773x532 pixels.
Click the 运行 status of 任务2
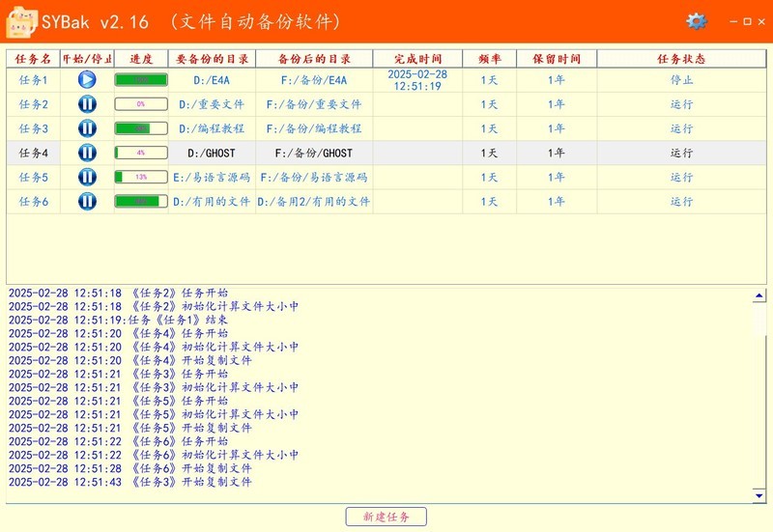(681, 104)
